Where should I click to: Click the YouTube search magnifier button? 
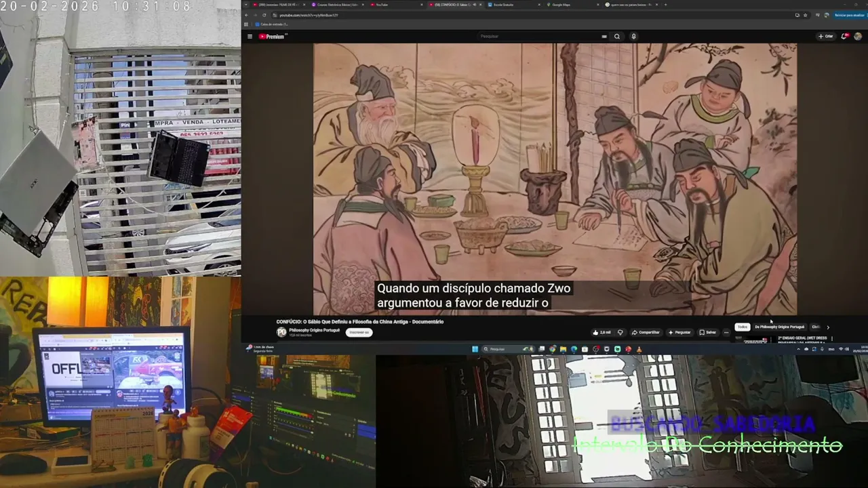pos(617,37)
